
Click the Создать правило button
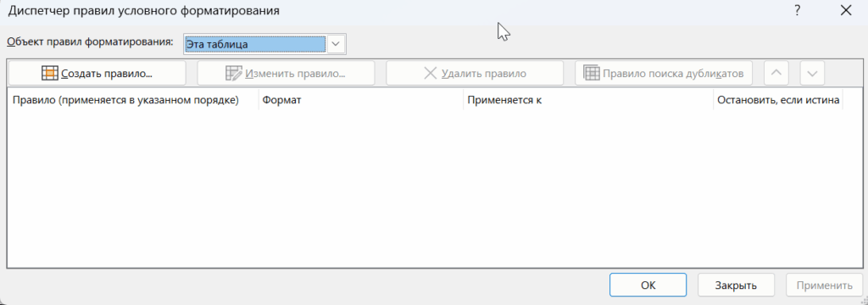pos(97,73)
